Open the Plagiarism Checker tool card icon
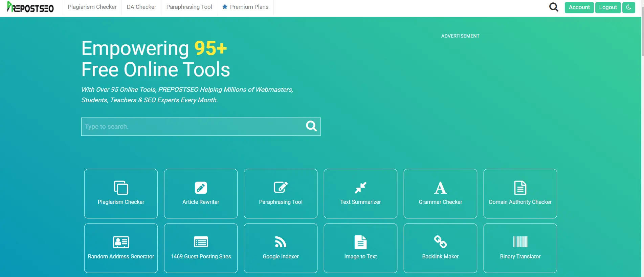Screen dimensions: 644x277 [x=121, y=188]
